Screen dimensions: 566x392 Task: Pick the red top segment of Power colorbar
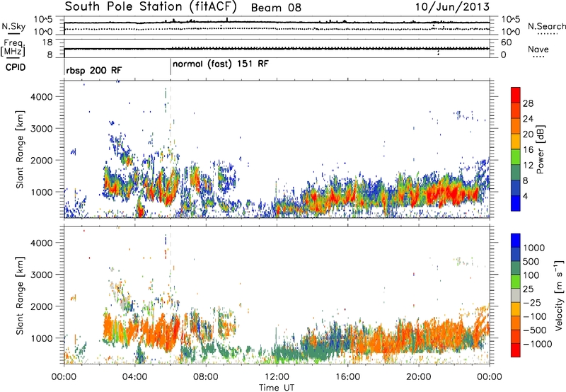pyautogui.click(x=516, y=95)
